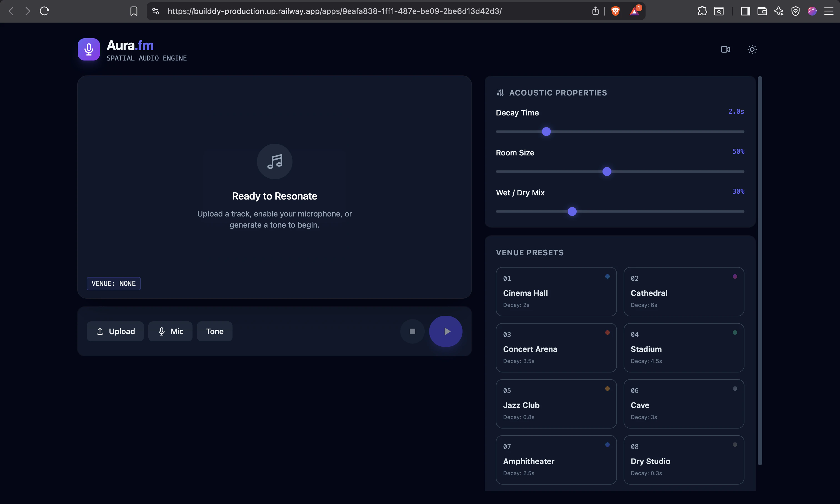Bookmark this page with bookmark icon

click(x=134, y=11)
